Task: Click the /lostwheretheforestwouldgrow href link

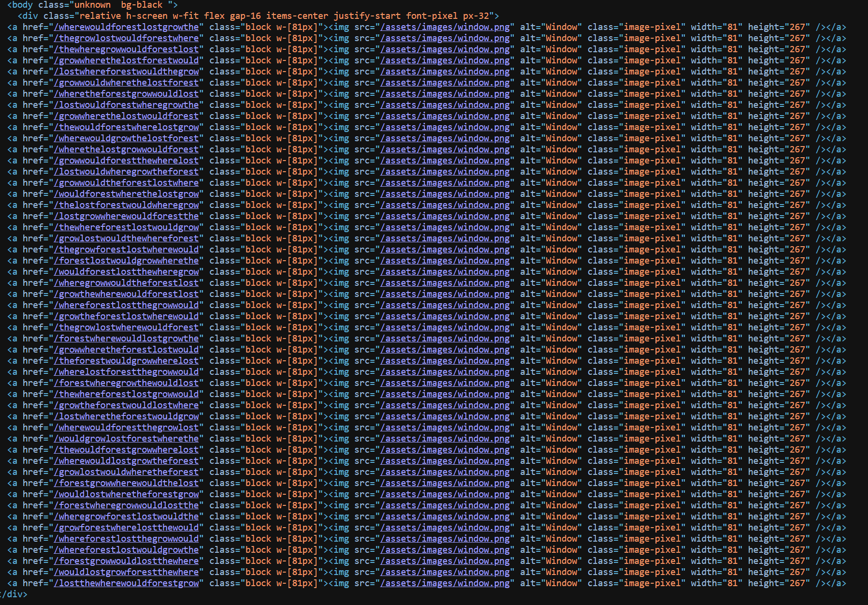Action: pyautogui.click(x=126, y=416)
